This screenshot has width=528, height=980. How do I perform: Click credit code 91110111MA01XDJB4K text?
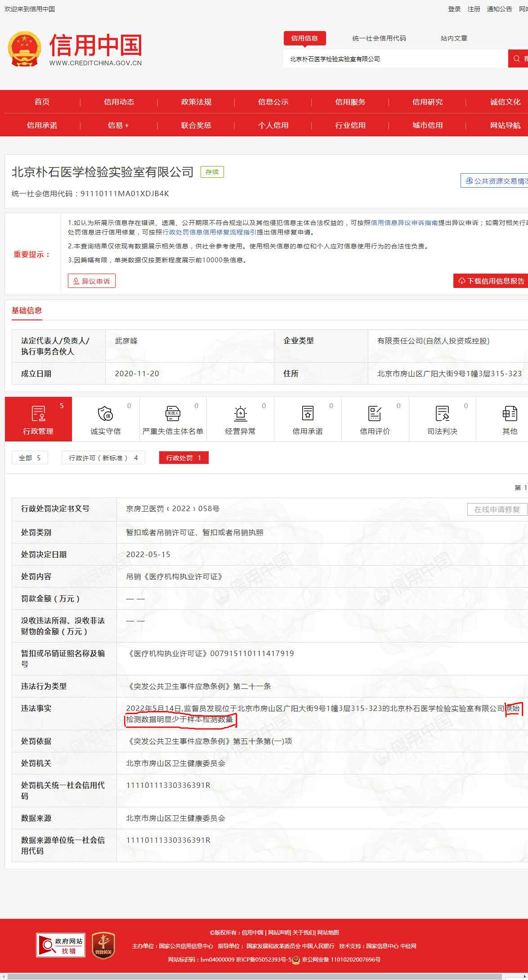pos(125,193)
